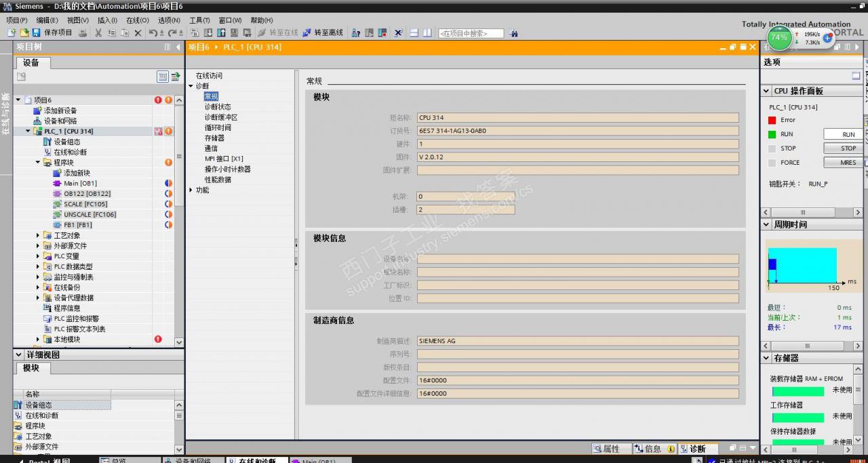Click the MRES button on CPU panel
Viewport: 868px width, 463px height.
pos(844,163)
